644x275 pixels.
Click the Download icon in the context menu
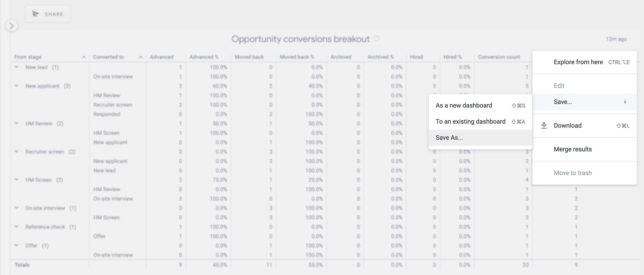pos(544,125)
